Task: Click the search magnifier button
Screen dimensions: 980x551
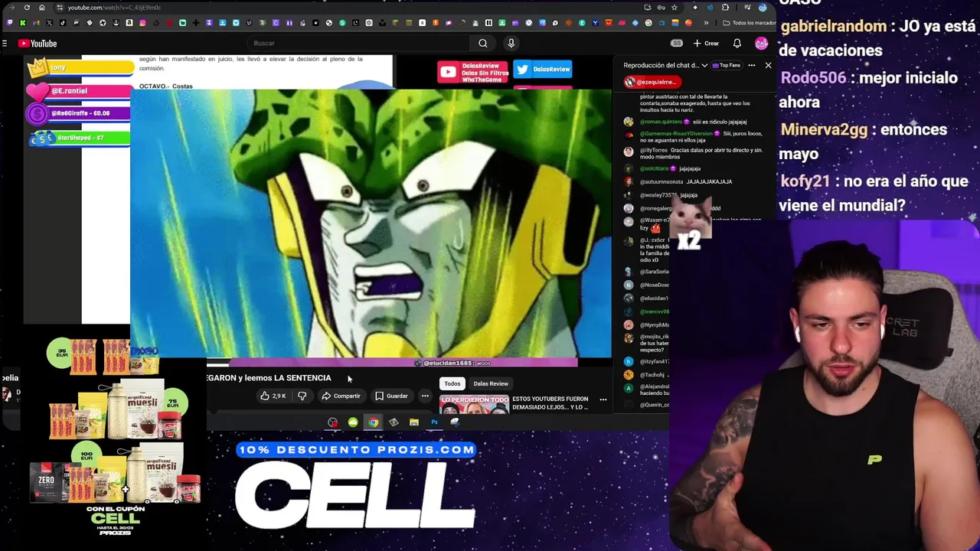Action: [x=482, y=44]
